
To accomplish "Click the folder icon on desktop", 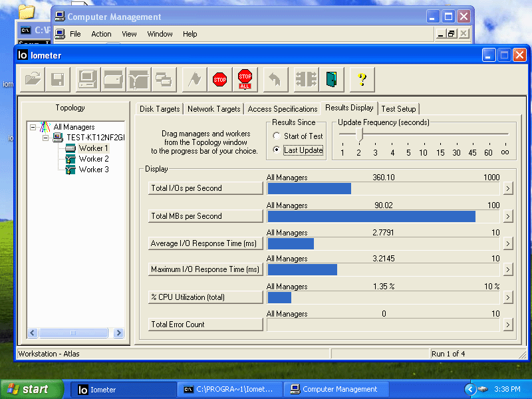I will point(27,12).
